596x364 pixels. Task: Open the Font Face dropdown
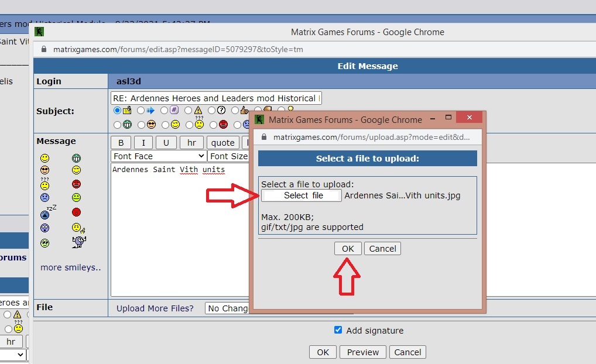click(159, 156)
